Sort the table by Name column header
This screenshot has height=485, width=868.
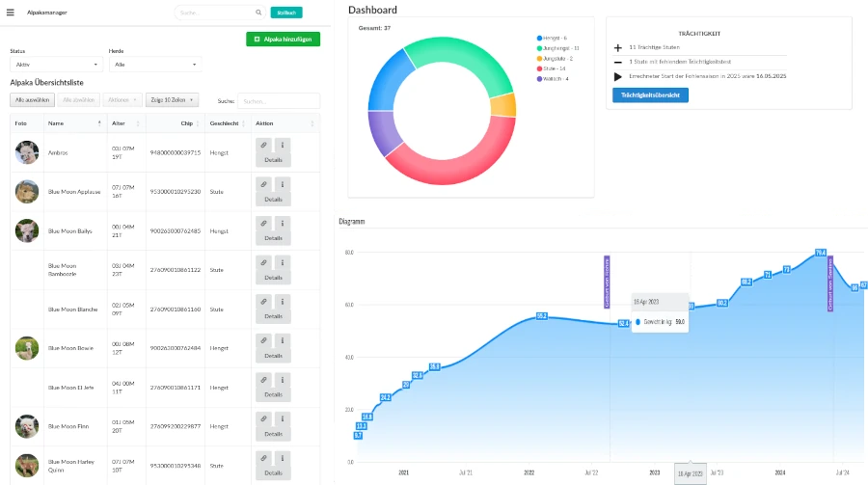(x=72, y=123)
